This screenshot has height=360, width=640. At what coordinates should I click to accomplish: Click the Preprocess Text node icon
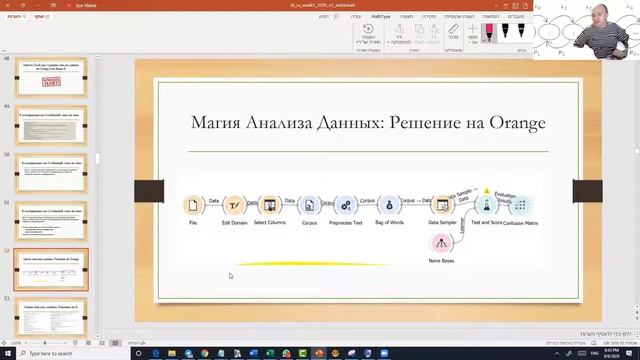[345, 205]
